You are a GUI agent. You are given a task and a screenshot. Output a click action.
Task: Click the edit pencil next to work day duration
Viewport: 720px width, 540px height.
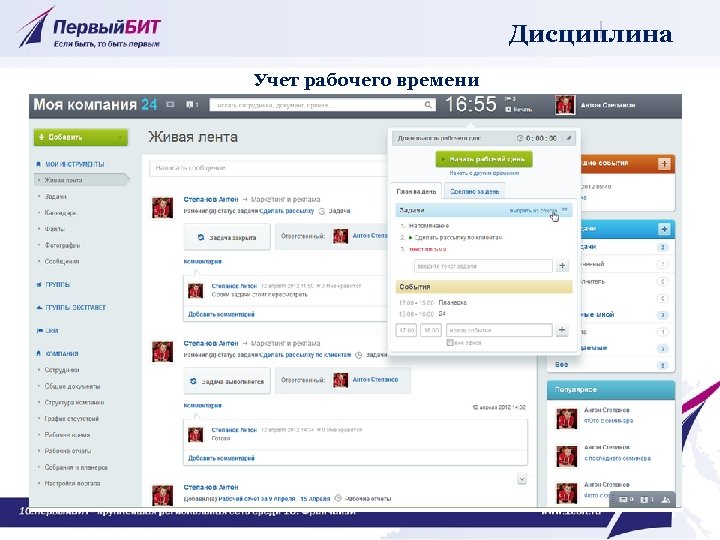coord(569,138)
